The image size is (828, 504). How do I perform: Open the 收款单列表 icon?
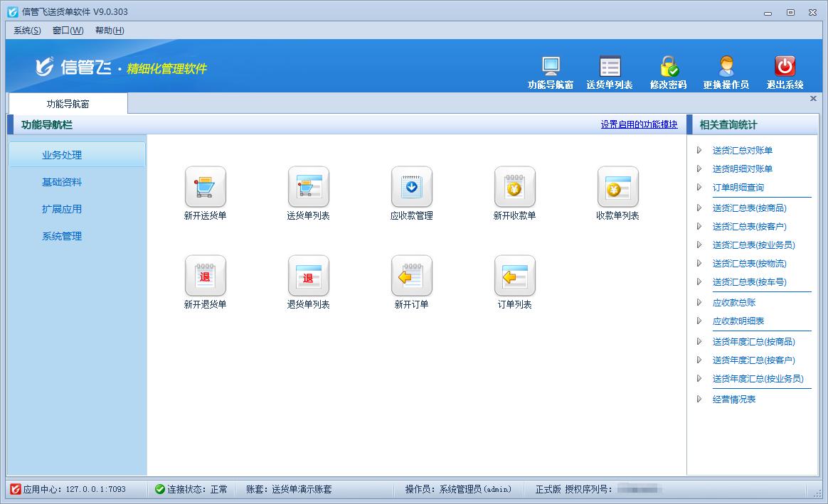pyautogui.click(x=618, y=187)
